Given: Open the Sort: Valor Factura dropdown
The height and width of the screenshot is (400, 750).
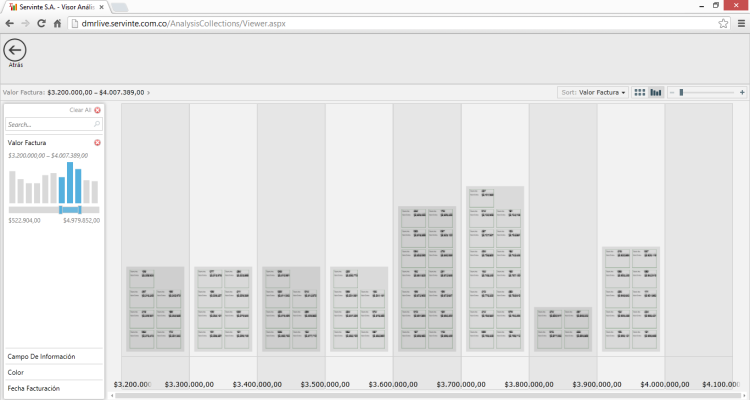Looking at the screenshot, I should coord(594,92).
